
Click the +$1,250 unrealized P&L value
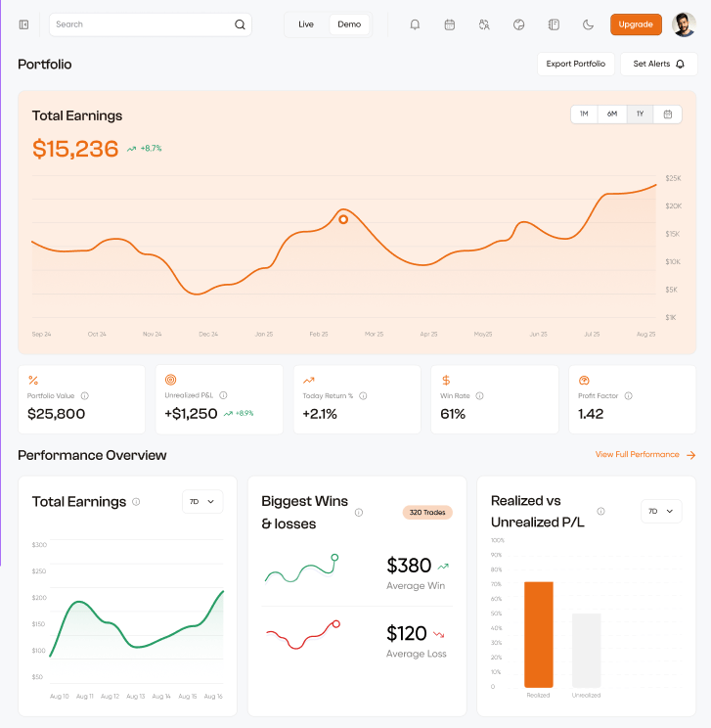pos(191,414)
